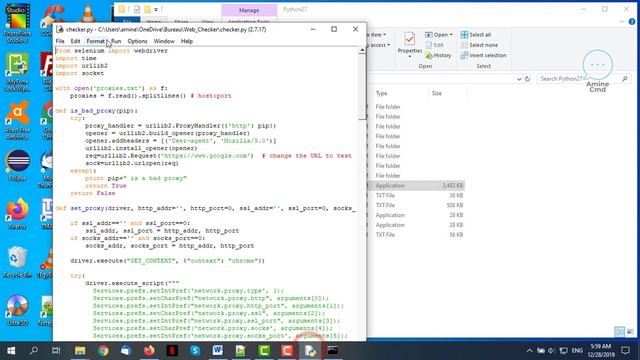Open the Format menu in IDLE
The height and width of the screenshot is (360, 640).
[x=96, y=41]
